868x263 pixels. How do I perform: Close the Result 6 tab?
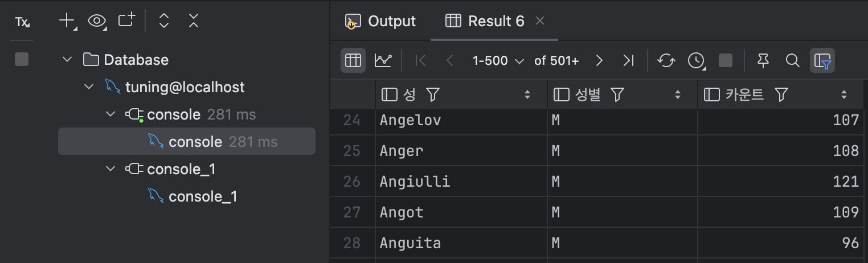540,21
